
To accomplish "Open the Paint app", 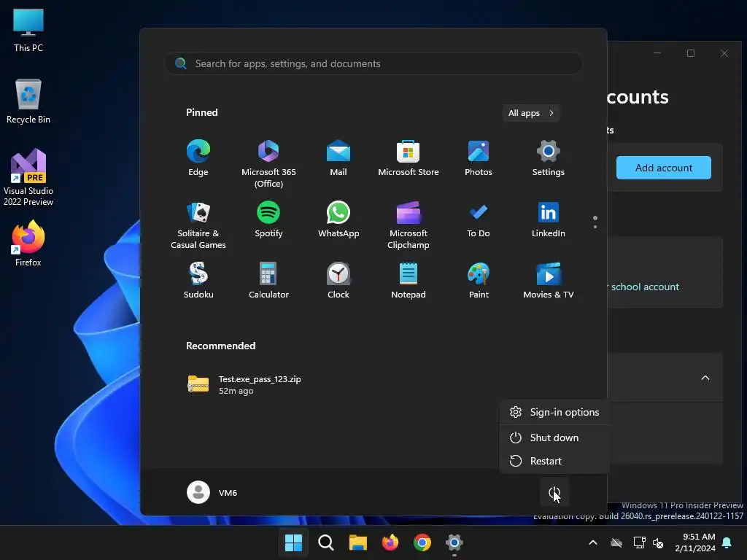I will (x=479, y=281).
